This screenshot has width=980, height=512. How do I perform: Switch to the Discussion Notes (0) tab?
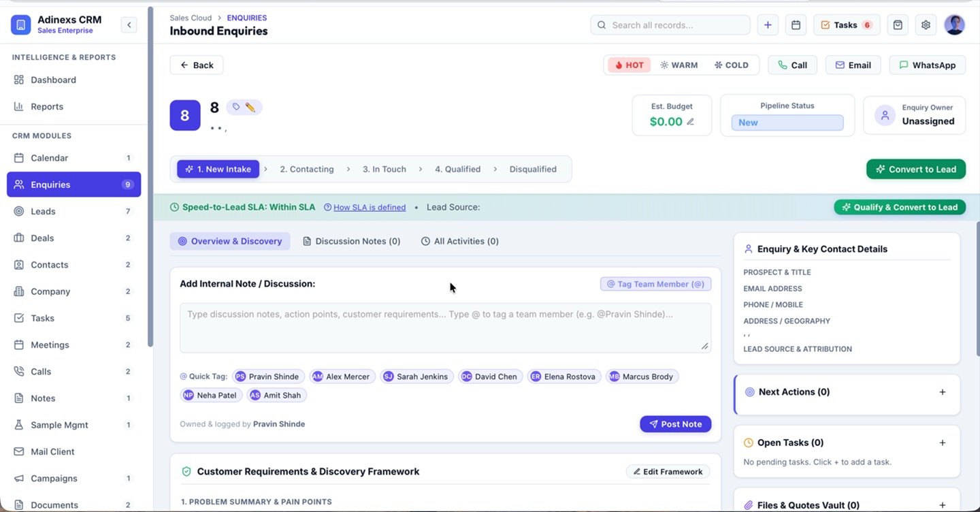pyautogui.click(x=352, y=241)
